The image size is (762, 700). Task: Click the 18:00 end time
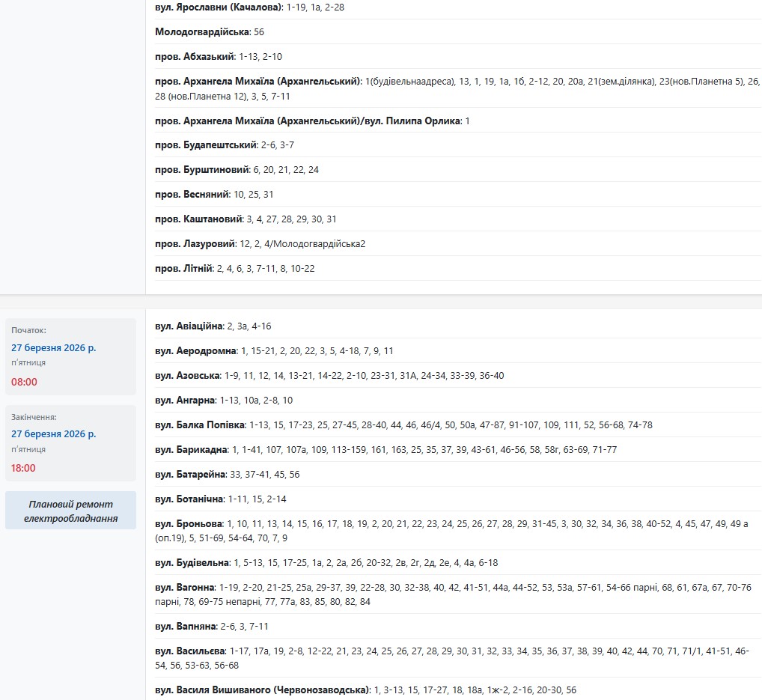pos(24,468)
